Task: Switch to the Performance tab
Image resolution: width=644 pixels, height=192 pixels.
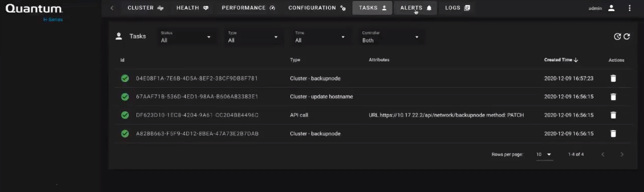Action: [249, 8]
